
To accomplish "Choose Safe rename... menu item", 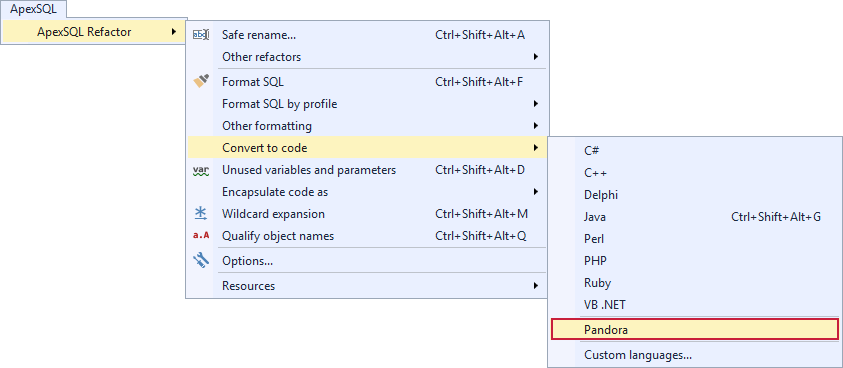I will coord(367,35).
